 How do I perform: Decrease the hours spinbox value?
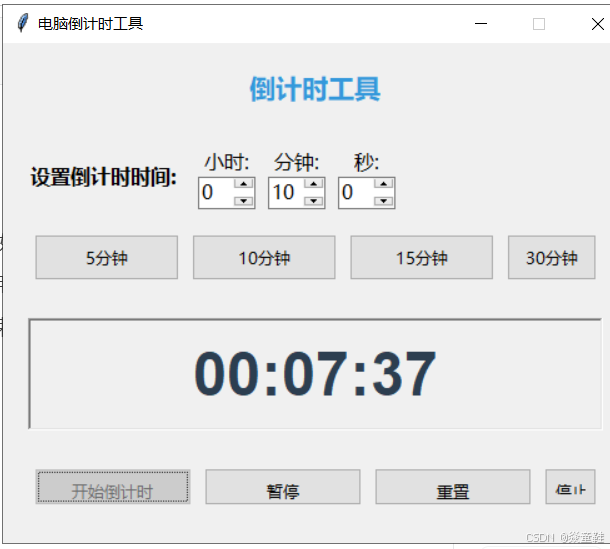point(244,201)
